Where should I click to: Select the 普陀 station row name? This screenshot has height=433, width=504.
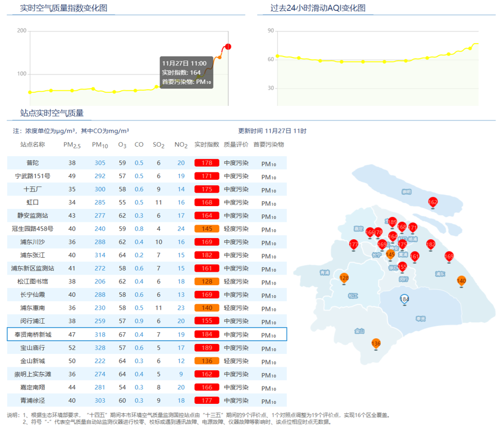click(32, 163)
